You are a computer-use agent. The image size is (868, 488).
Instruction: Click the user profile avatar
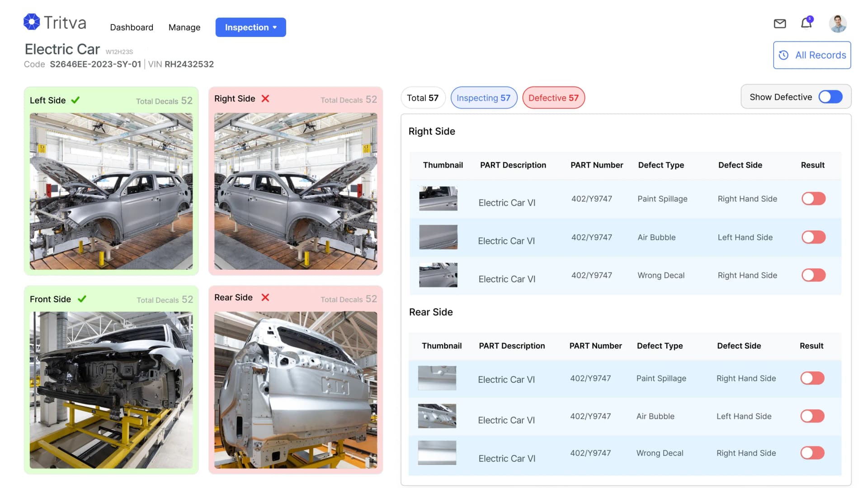coord(838,23)
